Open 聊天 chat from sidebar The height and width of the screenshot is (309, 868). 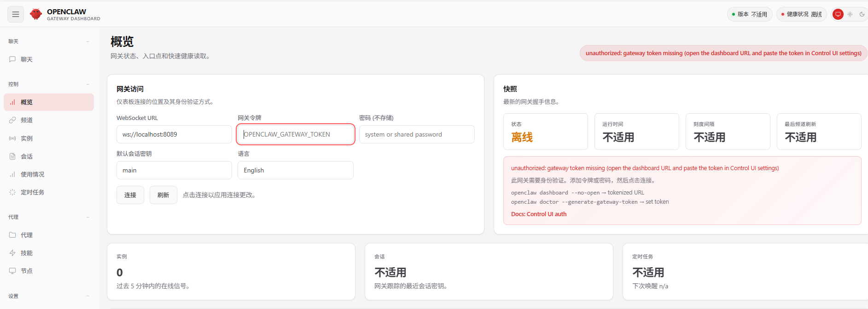point(49,59)
